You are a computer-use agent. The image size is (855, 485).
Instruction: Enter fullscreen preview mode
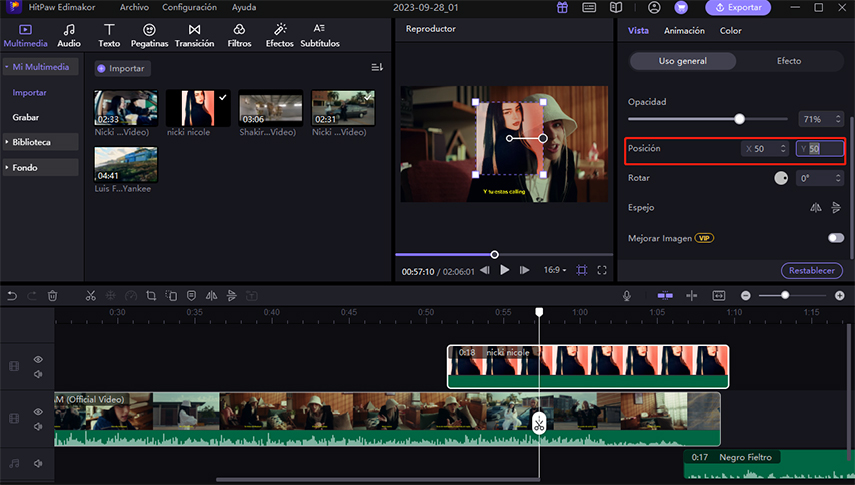point(601,270)
